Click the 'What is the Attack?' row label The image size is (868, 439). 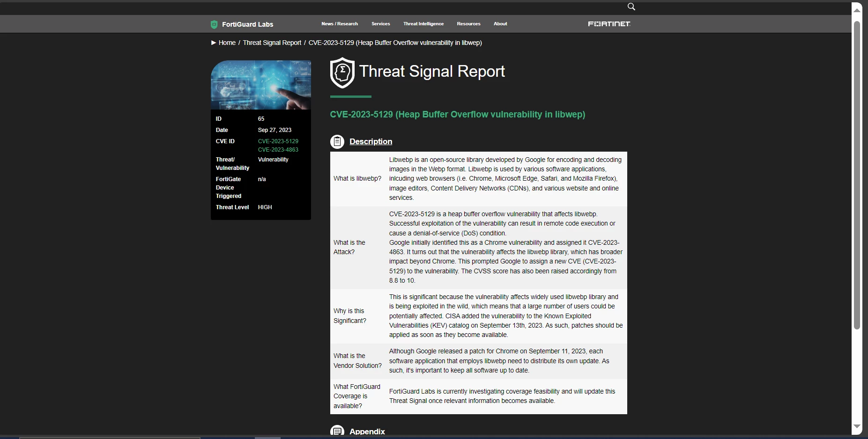(x=349, y=247)
